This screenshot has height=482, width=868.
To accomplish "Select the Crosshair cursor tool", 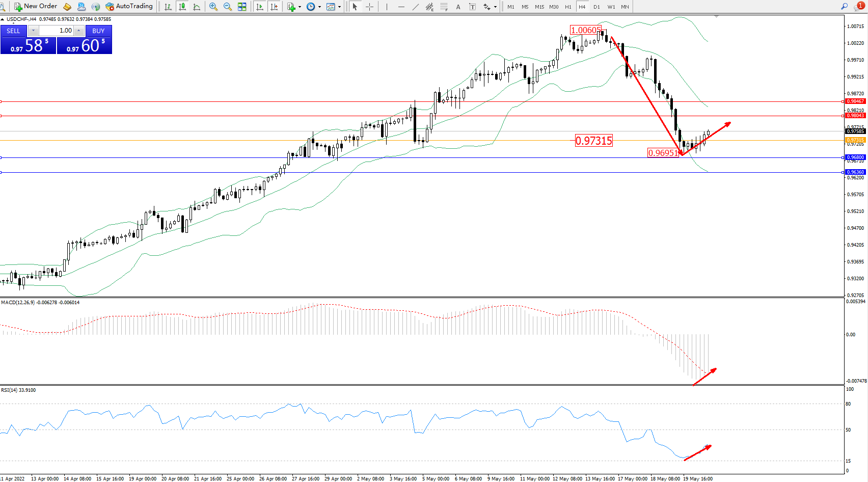I will pyautogui.click(x=370, y=7).
